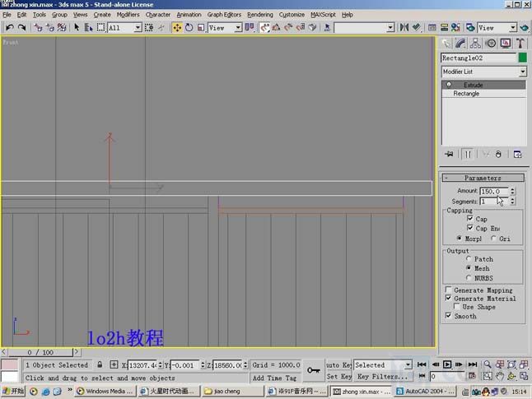Activate the Select and Scale tool
532x399 pixels.
(200, 27)
